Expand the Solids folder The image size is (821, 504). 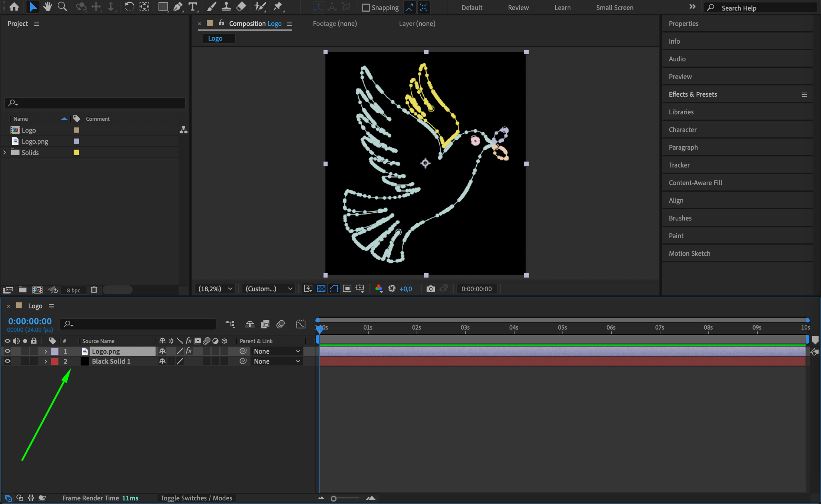pyautogui.click(x=5, y=152)
